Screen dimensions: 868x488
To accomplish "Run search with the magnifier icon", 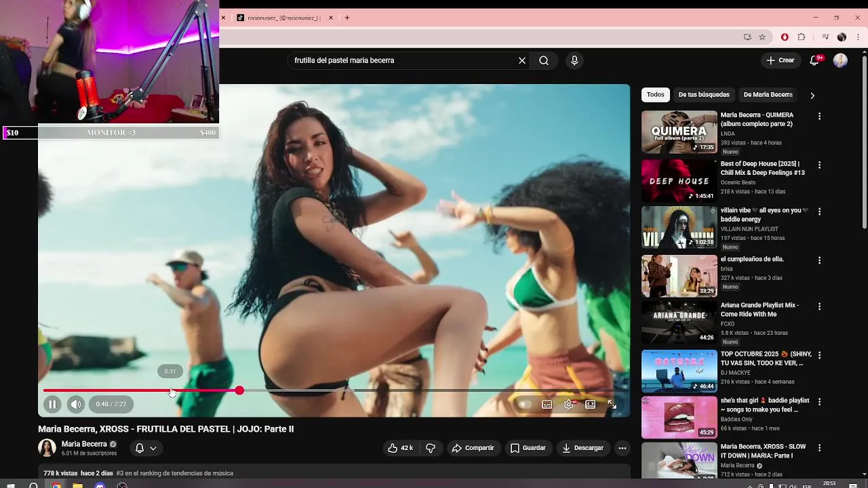I will coord(544,60).
